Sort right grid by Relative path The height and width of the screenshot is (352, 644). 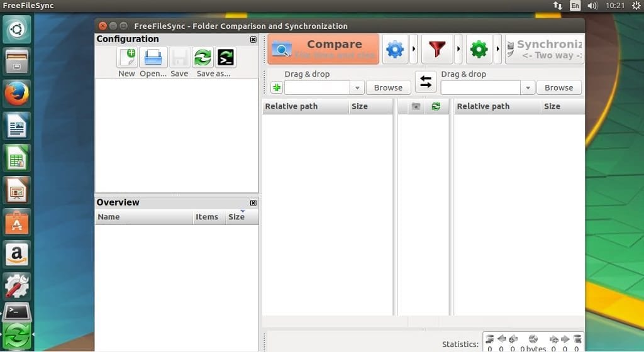click(497, 106)
